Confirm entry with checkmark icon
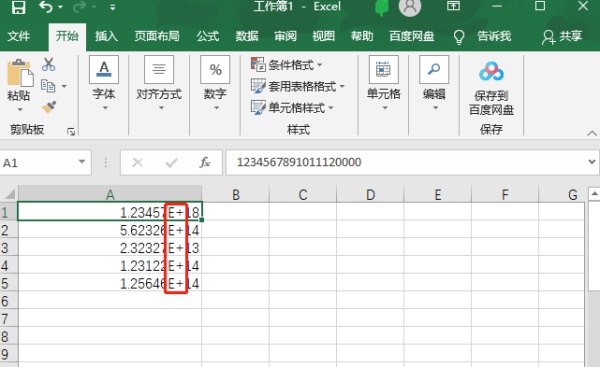600x367 pixels. pyautogui.click(x=171, y=163)
